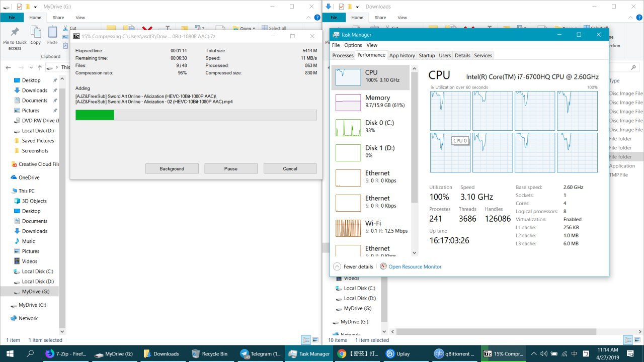This screenshot has height=362, width=644.
Task: Switch to the Processes tab
Action: pyautogui.click(x=343, y=55)
